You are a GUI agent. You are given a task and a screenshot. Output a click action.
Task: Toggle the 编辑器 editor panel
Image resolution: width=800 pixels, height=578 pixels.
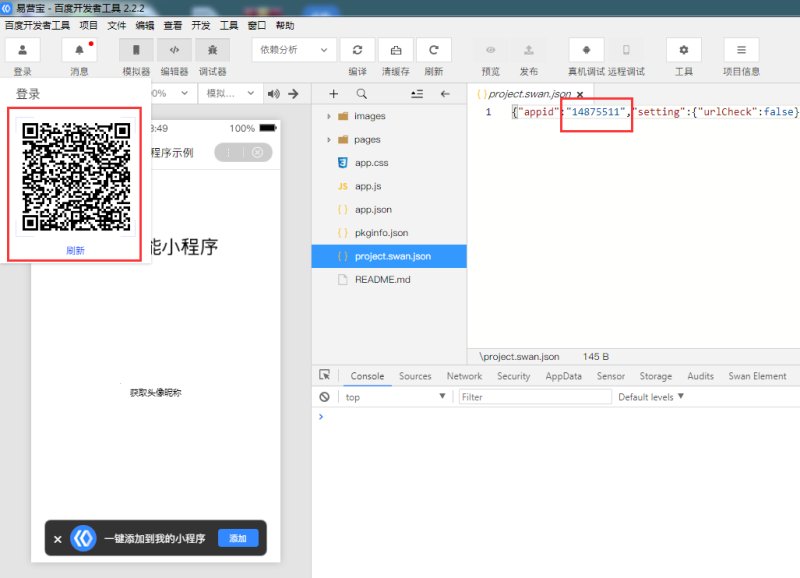click(x=174, y=50)
